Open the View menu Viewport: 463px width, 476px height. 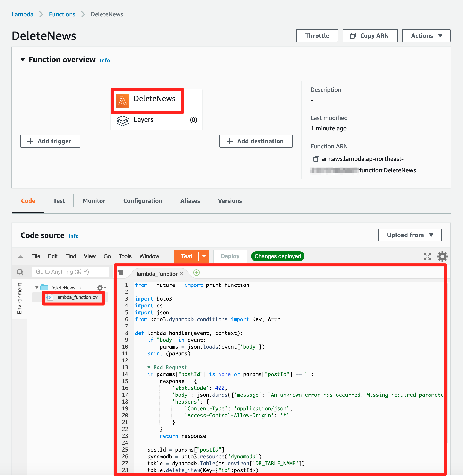[x=90, y=256]
